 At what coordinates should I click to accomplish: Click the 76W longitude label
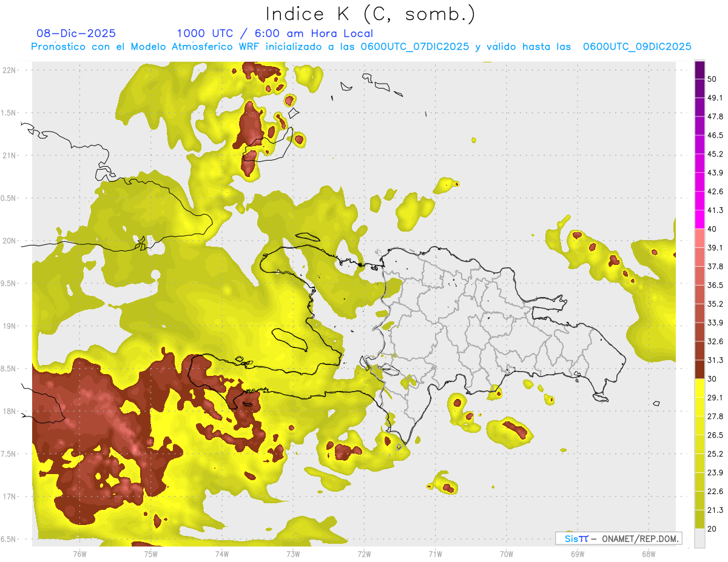coord(79,554)
